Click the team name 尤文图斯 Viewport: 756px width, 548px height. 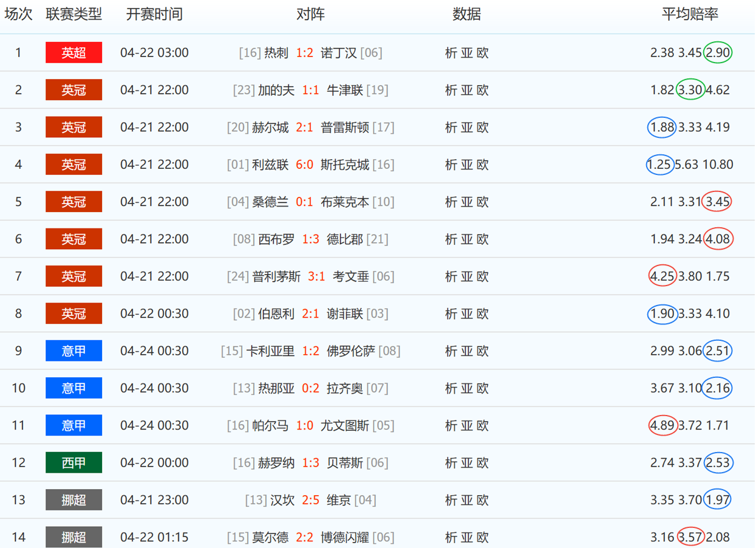tap(344, 425)
